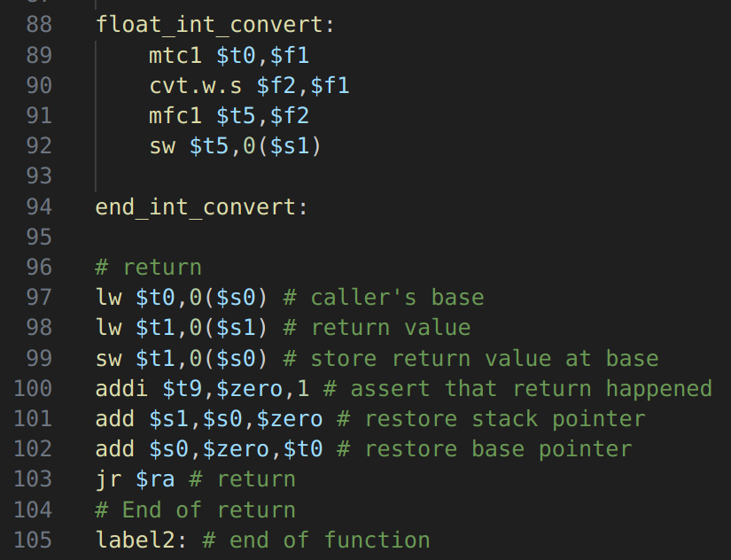
Task: Click line number 100 in gutter
Action: [33, 388]
